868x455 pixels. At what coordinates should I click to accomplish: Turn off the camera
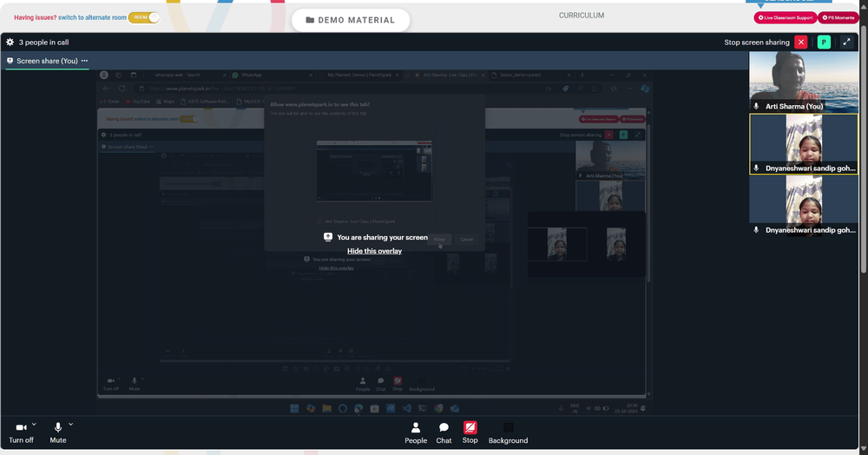click(21, 433)
